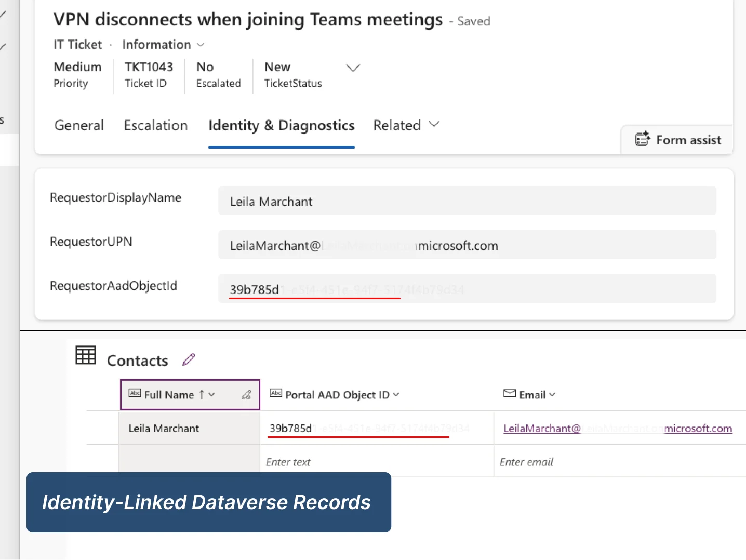Edit the Contacts table name via pencil icon
This screenshot has width=746, height=560.
tap(189, 359)
